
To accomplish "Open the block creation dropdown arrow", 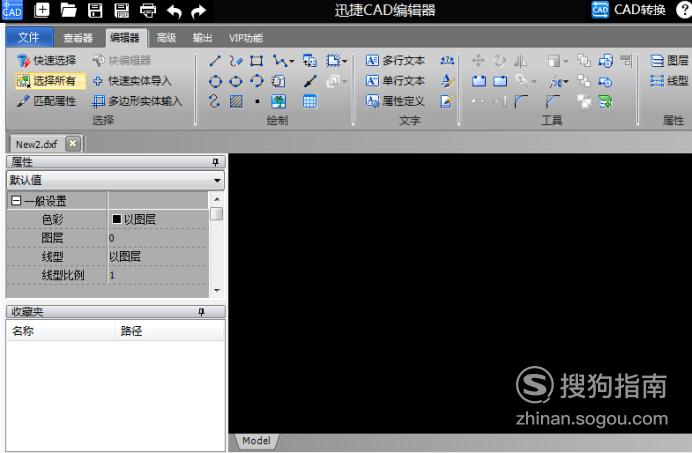I will point(345,61).
